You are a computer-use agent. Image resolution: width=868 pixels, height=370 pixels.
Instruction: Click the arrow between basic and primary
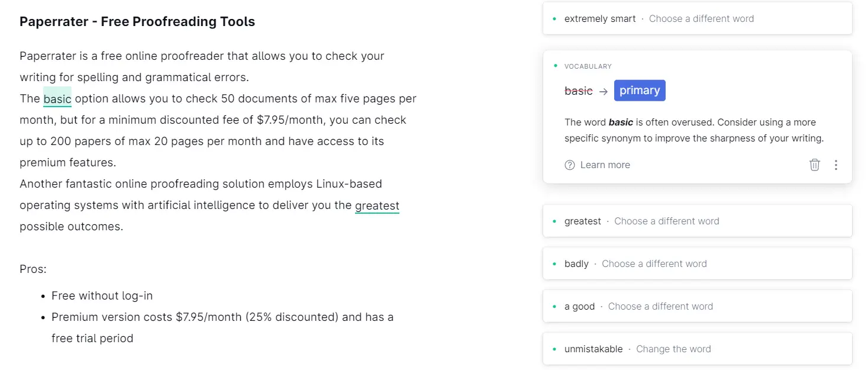tap(603, 91)
